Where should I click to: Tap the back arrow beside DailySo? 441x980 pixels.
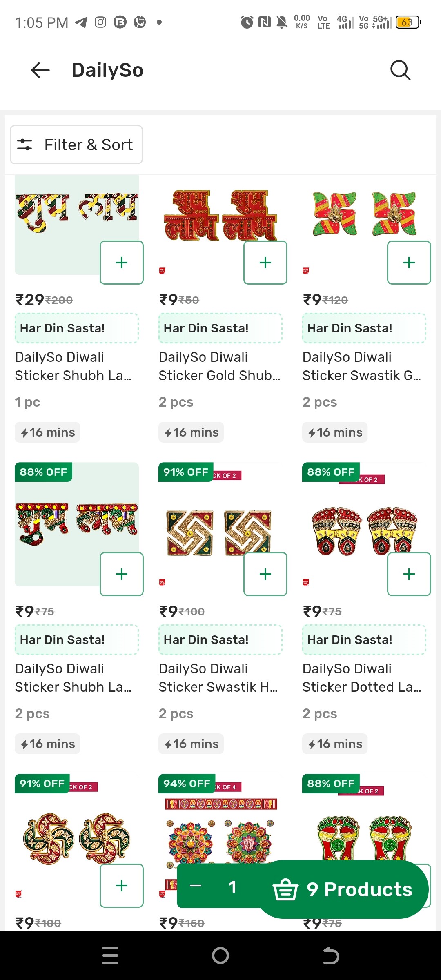click(40, 70)
